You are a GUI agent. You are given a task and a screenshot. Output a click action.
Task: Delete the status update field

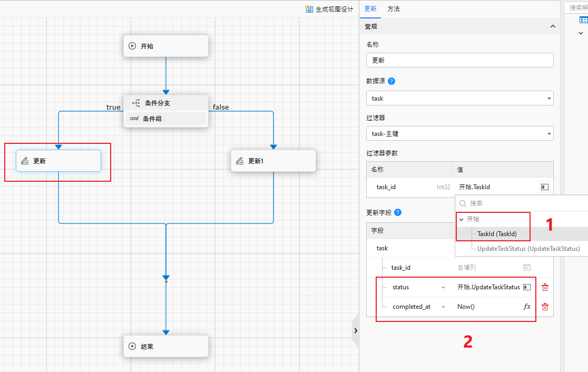pos(545,287)
